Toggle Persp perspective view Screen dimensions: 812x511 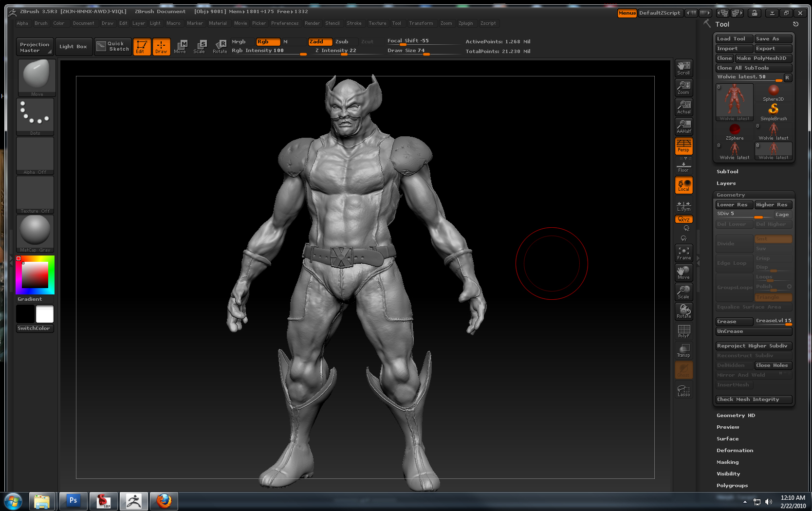(683, 146)
